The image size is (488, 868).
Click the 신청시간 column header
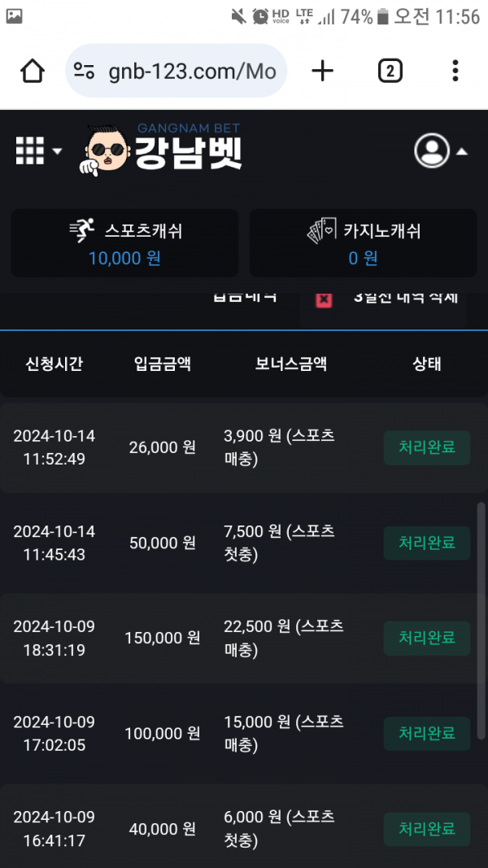54,364
